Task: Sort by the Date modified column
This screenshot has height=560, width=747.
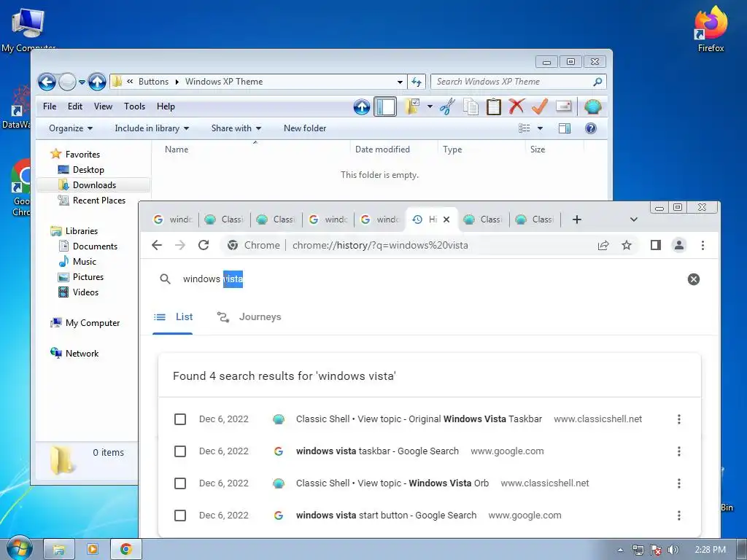Action: 382,149
